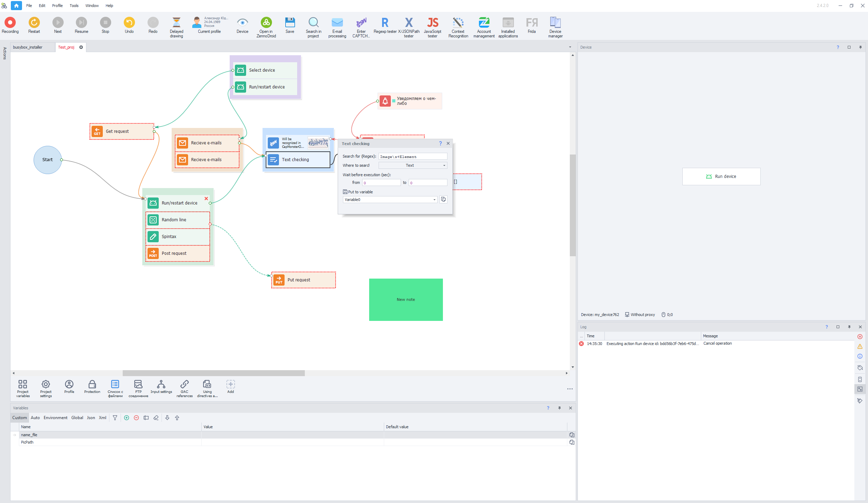Toggle warning messages filter in Log
Screen dimensions: 868x503
(860, 346)
